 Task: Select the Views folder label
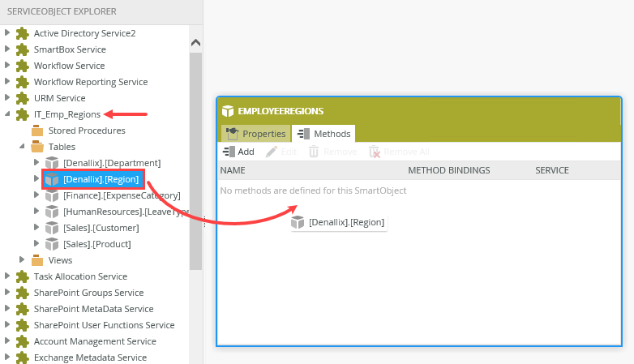[60, 260]
